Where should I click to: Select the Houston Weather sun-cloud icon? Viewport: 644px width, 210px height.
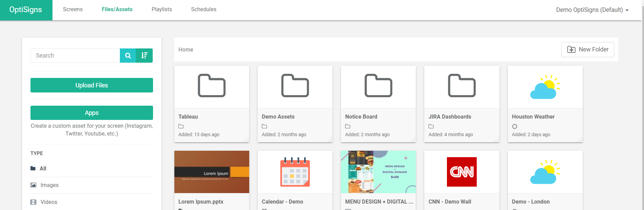[545, 87]
